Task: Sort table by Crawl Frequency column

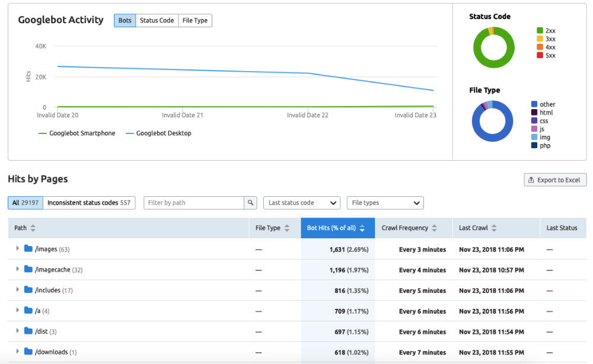Action: [x=409, y=228]
